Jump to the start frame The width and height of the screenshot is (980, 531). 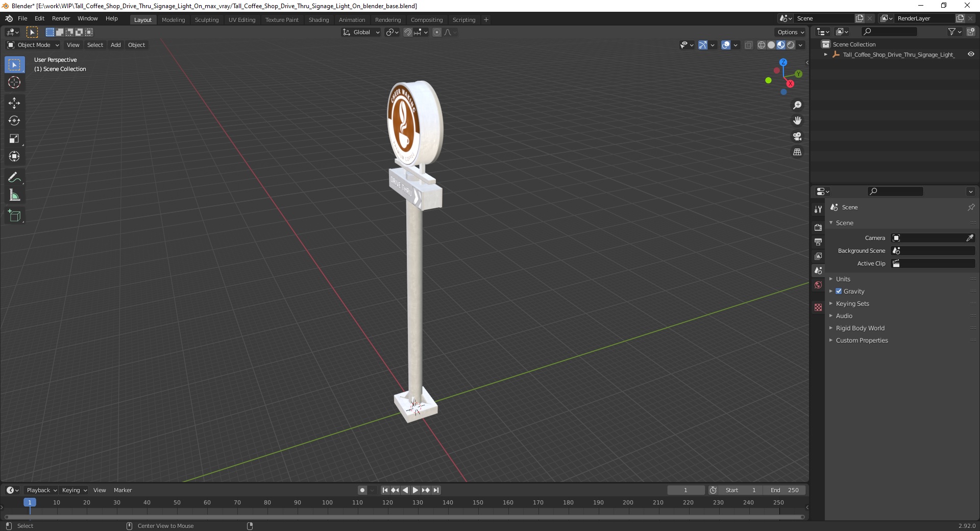click(x=385, y=490)
